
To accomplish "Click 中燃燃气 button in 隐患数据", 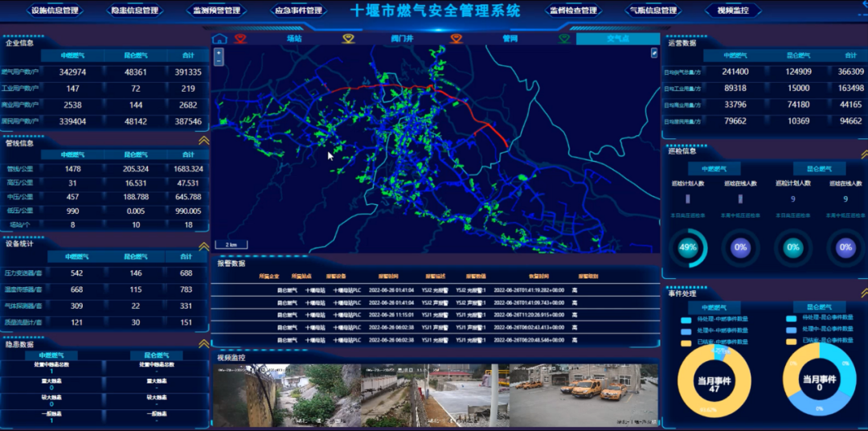I will click(x=51, y=355).
